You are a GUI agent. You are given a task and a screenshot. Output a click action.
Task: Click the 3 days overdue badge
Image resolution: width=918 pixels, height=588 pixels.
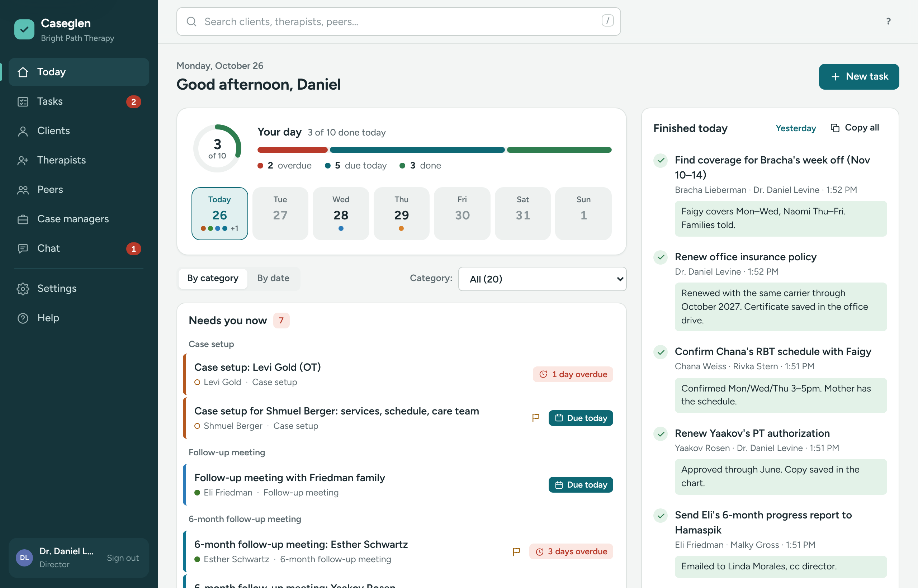pos(571,551)
